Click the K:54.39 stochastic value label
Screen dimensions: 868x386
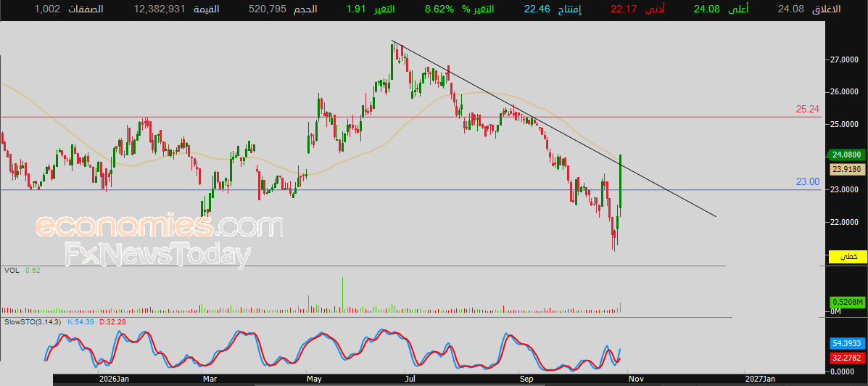pyautogui.click(x=80, y=321)
